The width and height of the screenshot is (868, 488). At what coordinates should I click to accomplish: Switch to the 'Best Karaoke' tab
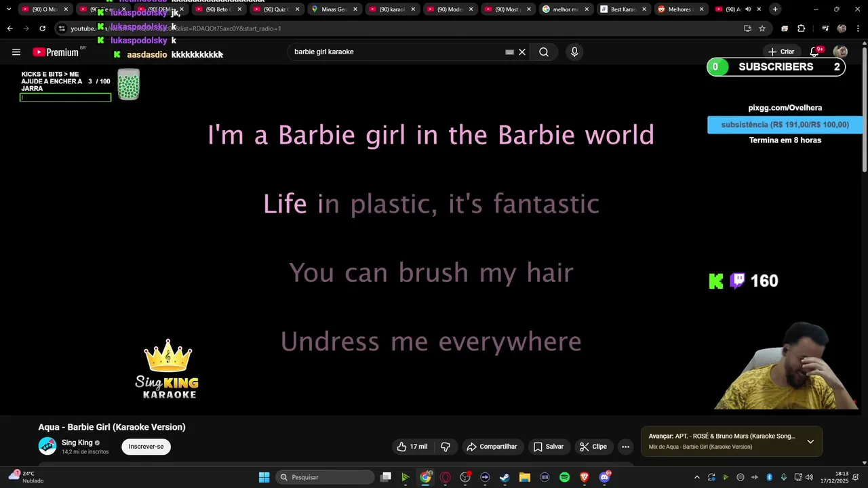click(x=624, y=9)
